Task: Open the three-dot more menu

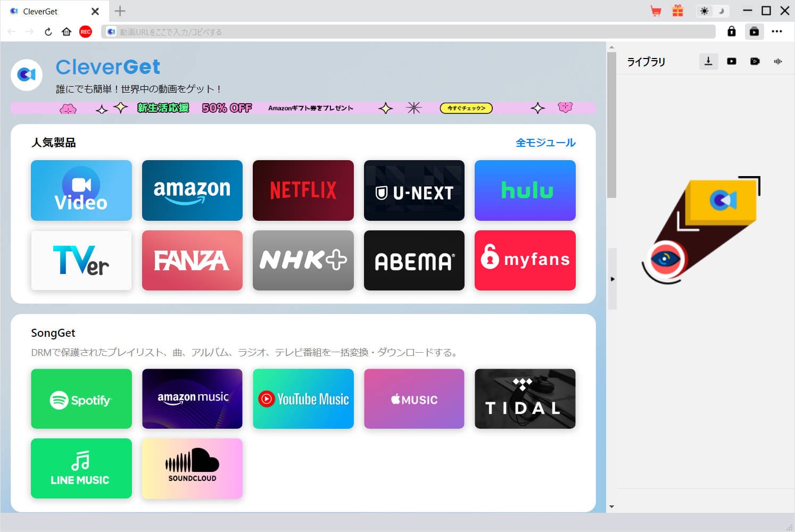Action: click(777, 31)
